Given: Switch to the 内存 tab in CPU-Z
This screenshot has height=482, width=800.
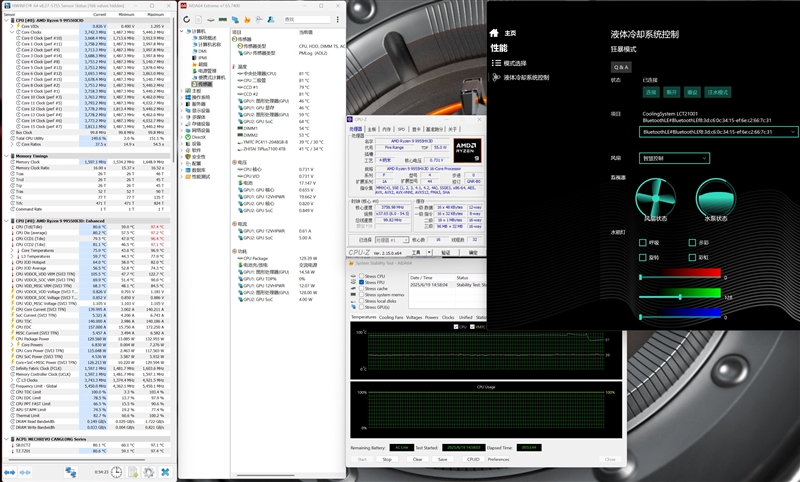Looking at the screenshot, I should [388, 129].
